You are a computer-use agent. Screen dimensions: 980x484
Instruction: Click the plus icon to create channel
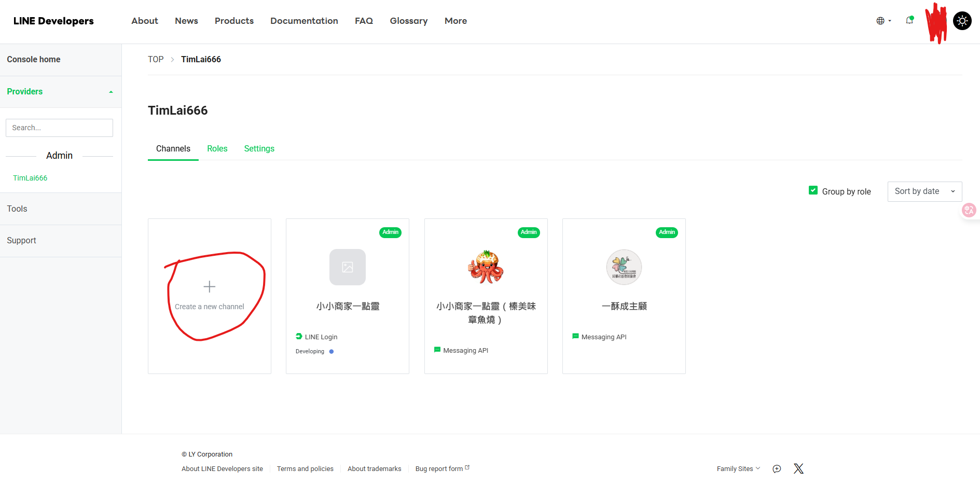point(209,287)
